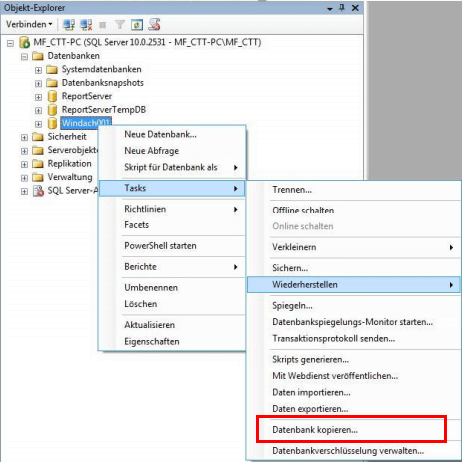462x462 pixels.
Task: Open the Objekt-Explorer window position dropdown arrow
Action: 330,8
